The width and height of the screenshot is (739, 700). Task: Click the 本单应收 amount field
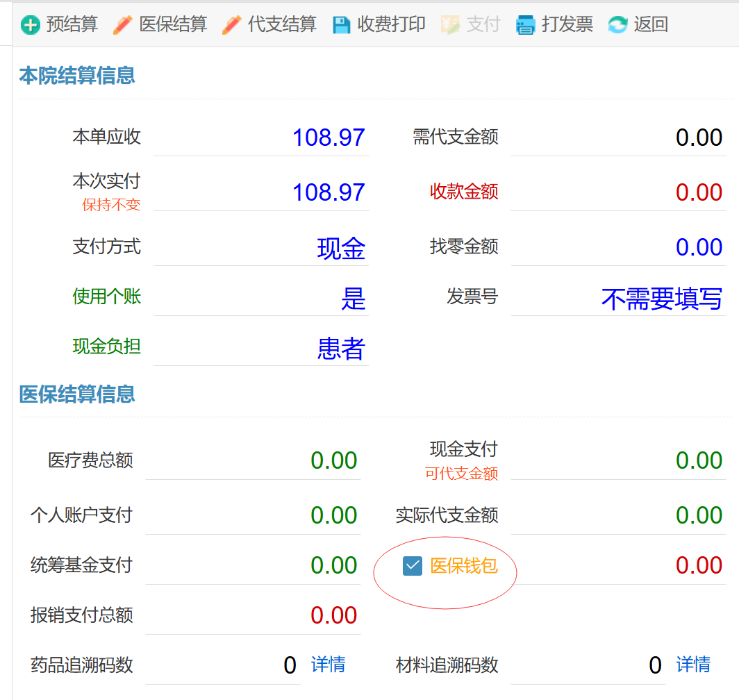[x=261, y=137]
